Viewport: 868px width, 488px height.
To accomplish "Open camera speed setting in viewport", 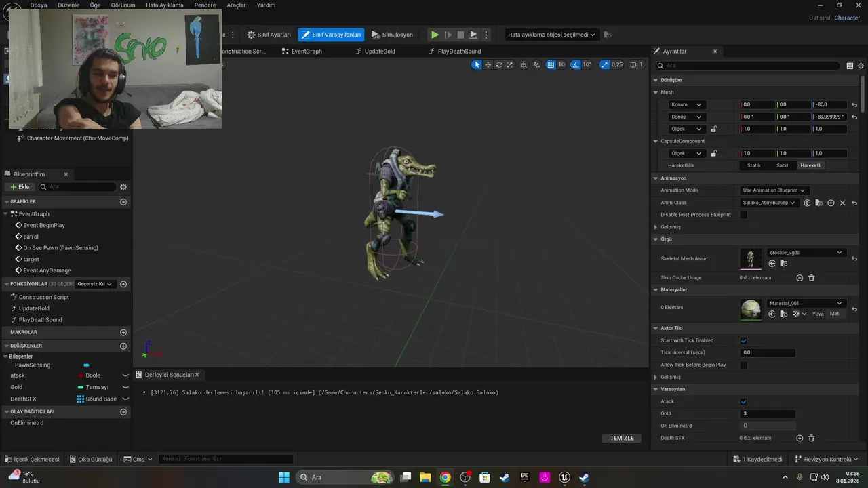I will (x=636, y=64).
